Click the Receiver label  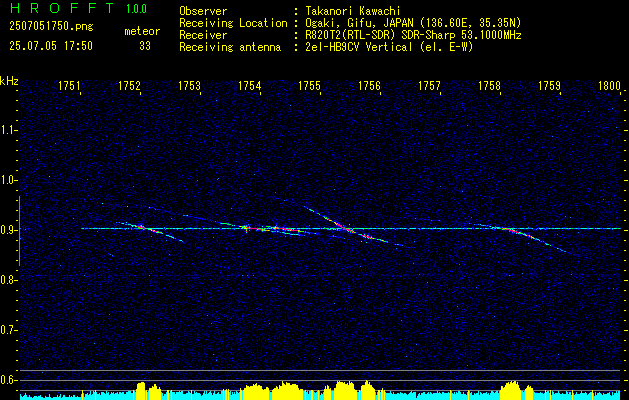[203, 35]
